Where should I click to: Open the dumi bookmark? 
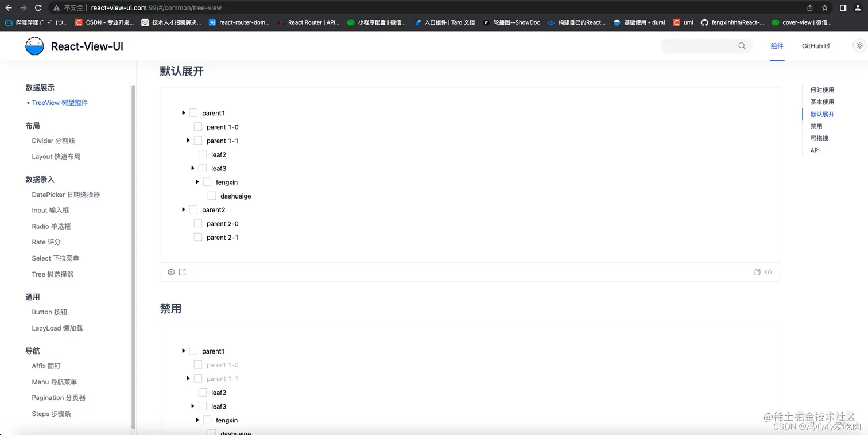pyautogui.click(x=639, y=22)
